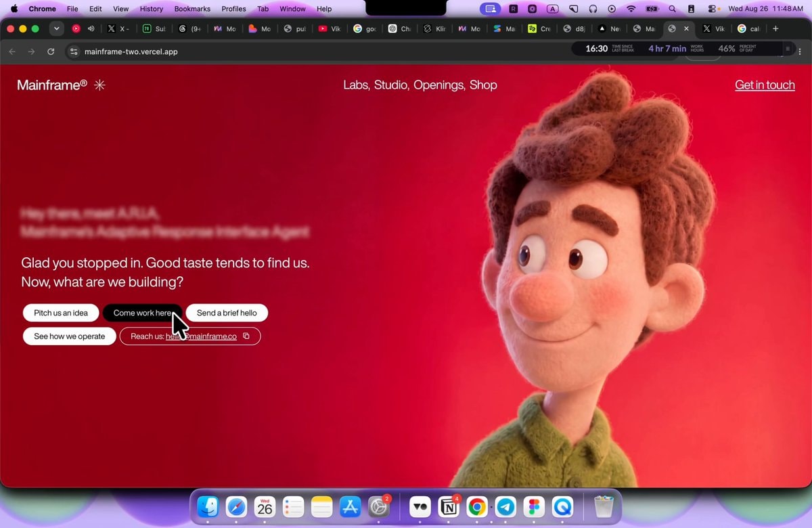Viewport: 812px width, 528px height.
Task: Open the Bookmarks menu
Action: point(192,9)
